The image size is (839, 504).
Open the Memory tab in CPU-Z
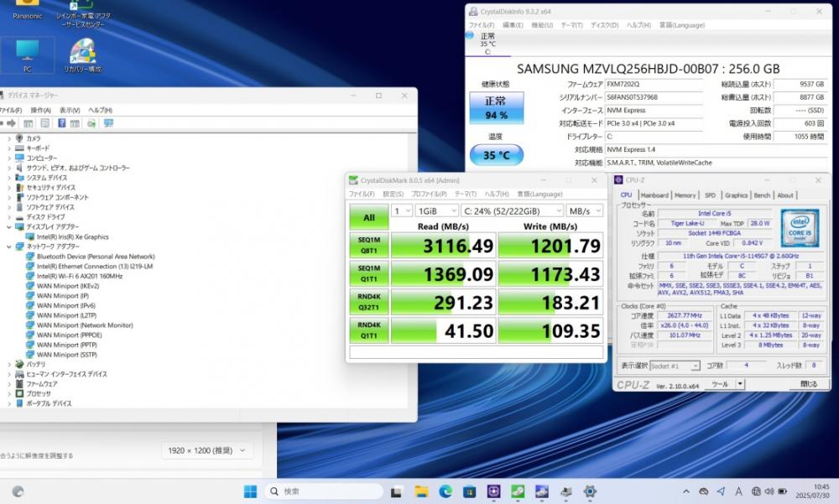click(685, 195)
